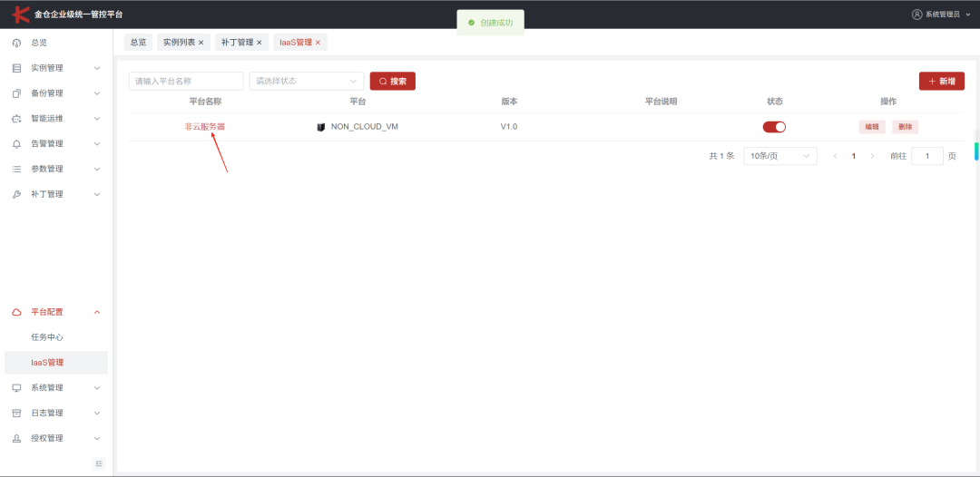Click the 新增 add button
980x477 pixels.
941,82
